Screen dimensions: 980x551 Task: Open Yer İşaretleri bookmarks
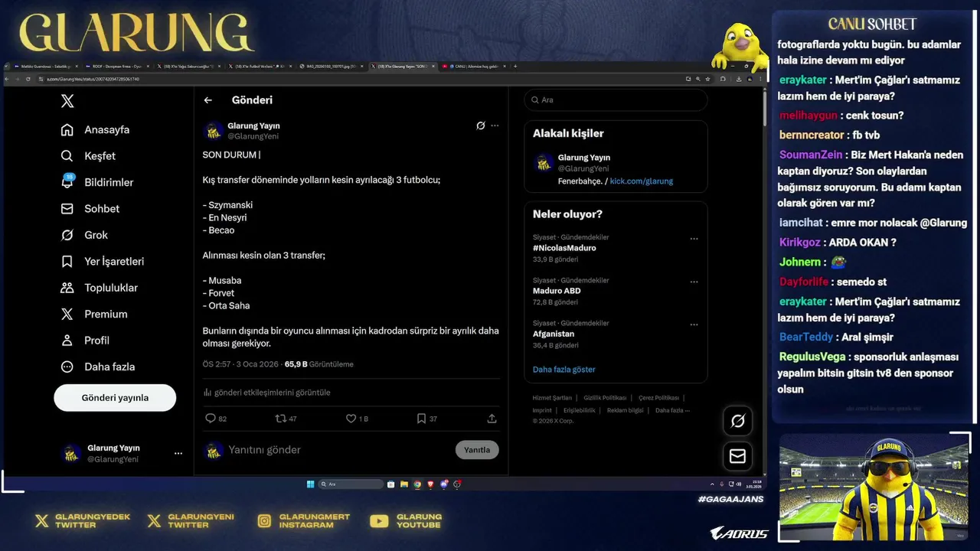[103, 262]
